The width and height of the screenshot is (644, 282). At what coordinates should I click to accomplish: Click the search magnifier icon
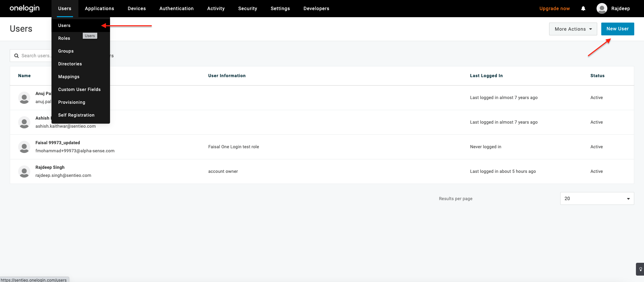point(16,56)
